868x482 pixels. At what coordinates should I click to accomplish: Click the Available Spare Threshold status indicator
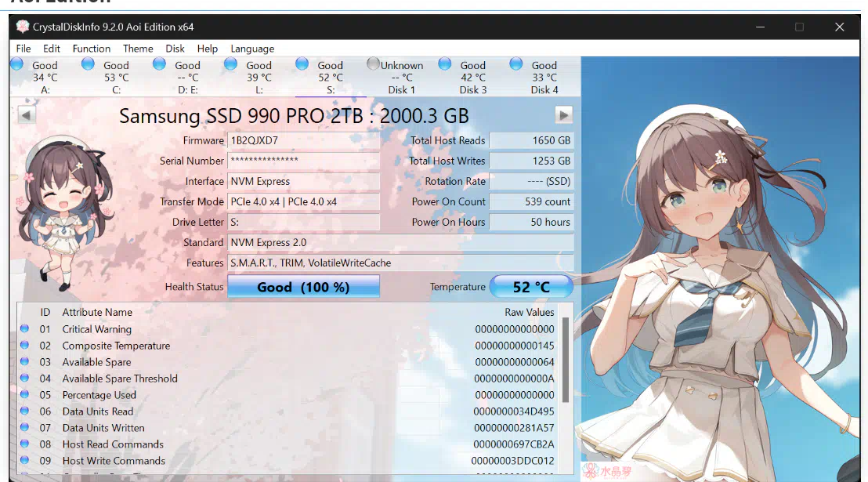pyautogui.click(x=24, y=378)
